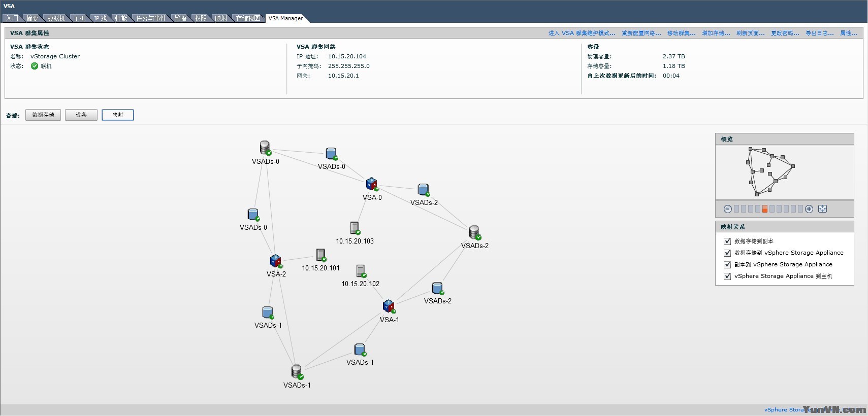Click the physical capacity 2.37 TB
Viewport: 868px width, 416px height.
pyautogui.click(x=674, y=56)
